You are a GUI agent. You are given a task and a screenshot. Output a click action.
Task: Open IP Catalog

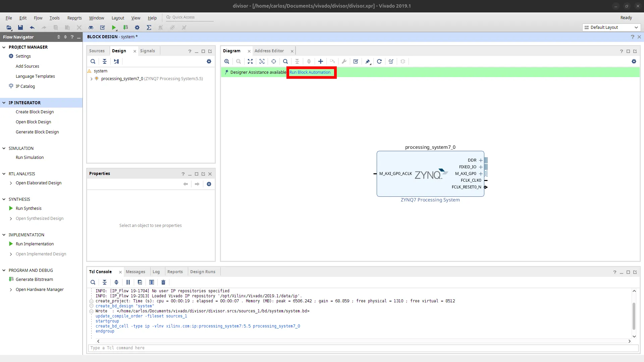click(25, 86)
